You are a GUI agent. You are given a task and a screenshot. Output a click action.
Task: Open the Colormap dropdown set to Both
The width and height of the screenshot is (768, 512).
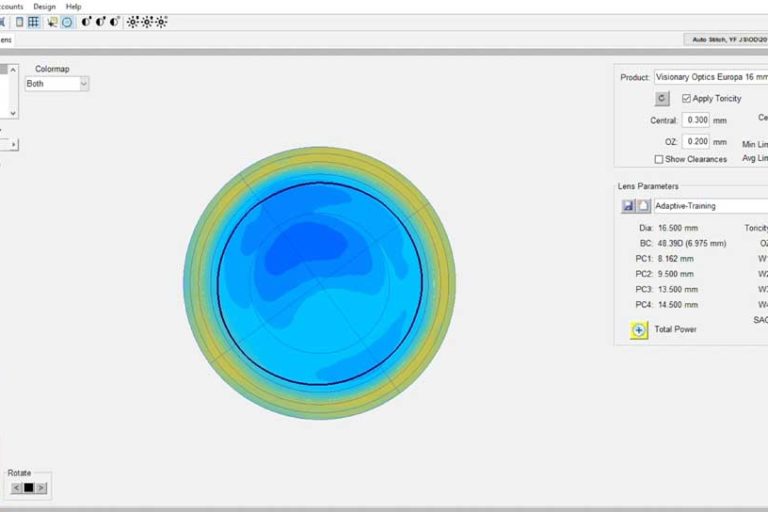56,84
